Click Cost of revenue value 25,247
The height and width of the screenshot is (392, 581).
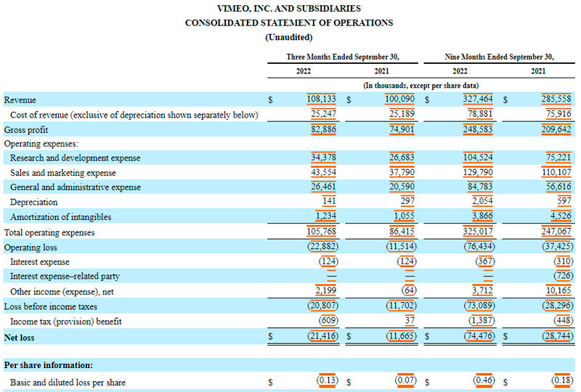point(323,114)
